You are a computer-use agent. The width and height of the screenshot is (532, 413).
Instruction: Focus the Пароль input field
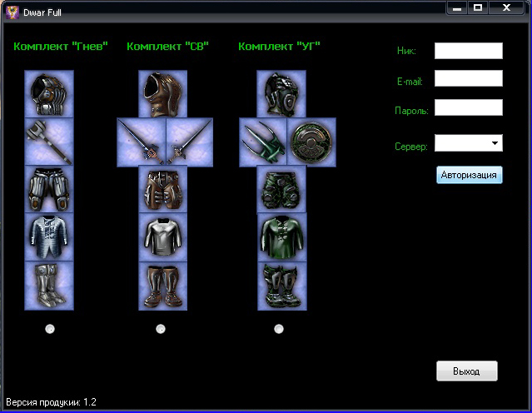coord(469,107)
